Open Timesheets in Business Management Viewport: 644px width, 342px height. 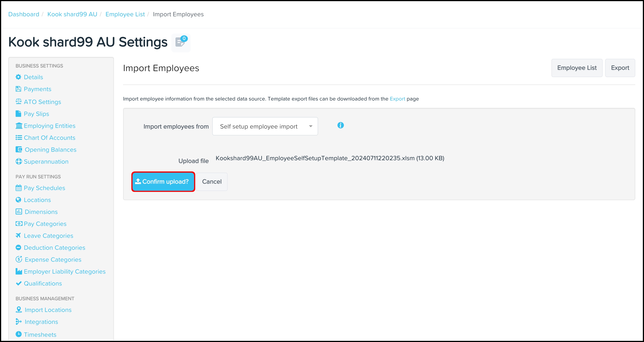[x=40, y=334]
